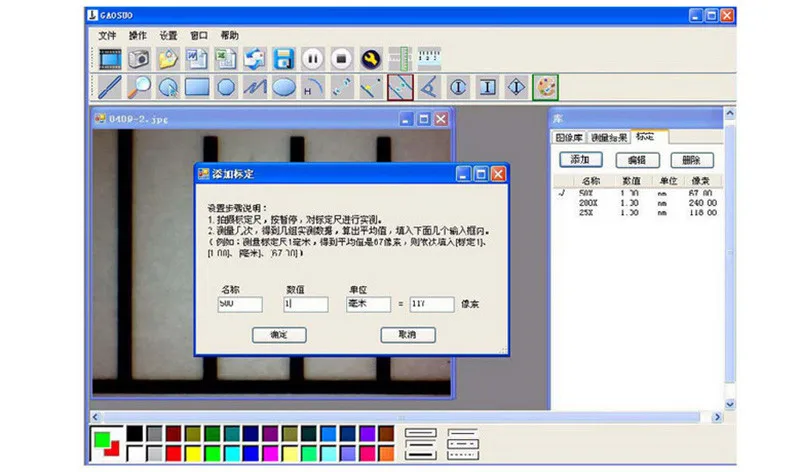Click the blue floppy disk save icon
This screenshot has width=800, height=472.
[x=284, y=59]
